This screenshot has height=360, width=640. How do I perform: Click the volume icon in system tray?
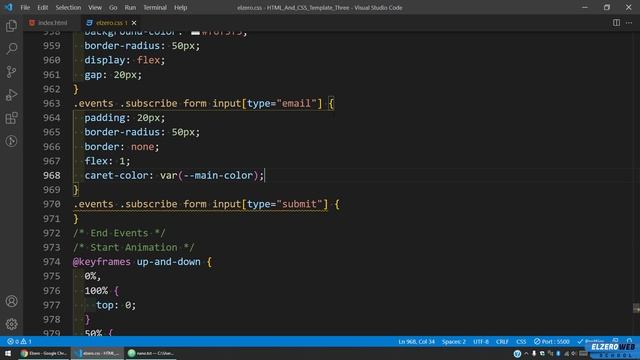[574, 353]
